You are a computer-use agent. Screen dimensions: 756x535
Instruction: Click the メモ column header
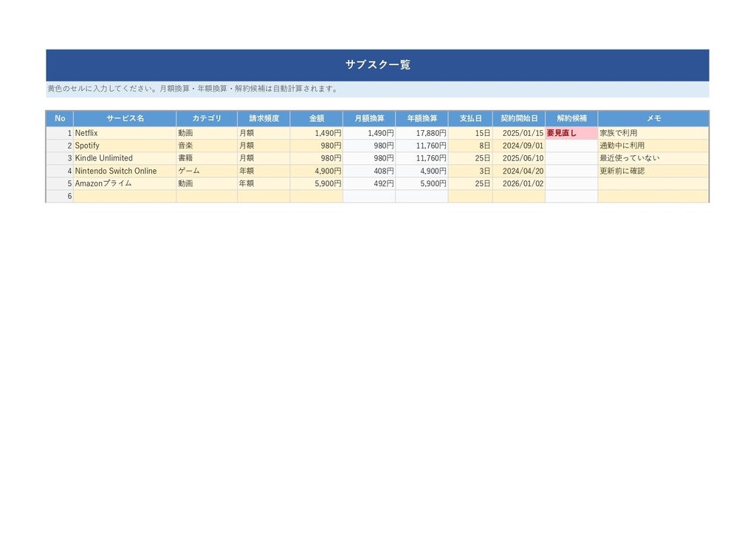pyautogui.click(x=654, y=118)
